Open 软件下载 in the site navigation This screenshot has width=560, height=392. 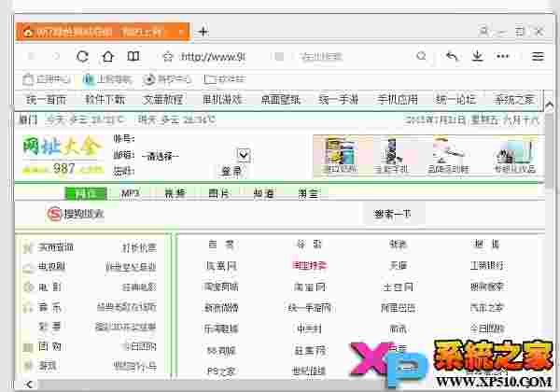[x=105, y=99]
